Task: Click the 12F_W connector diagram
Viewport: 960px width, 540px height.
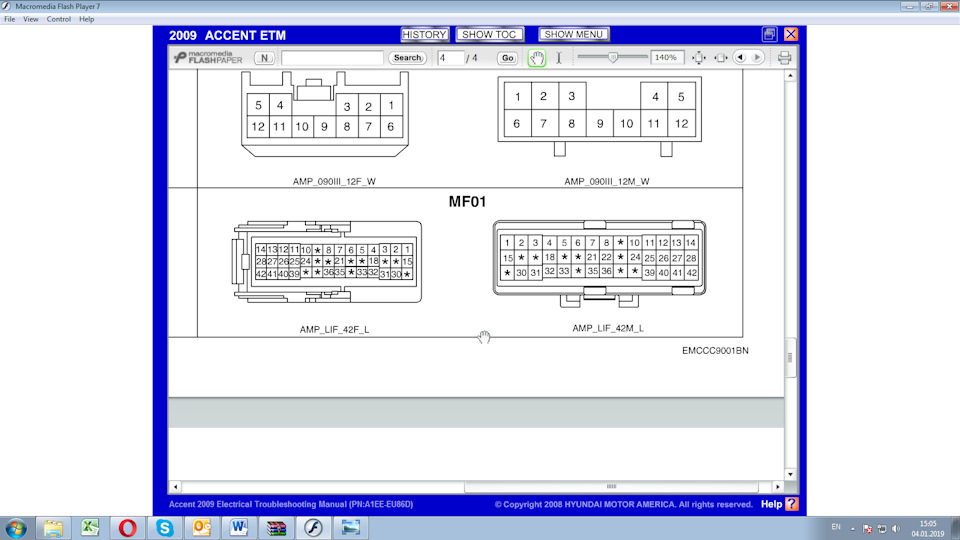Action: [x=324, y=113]
